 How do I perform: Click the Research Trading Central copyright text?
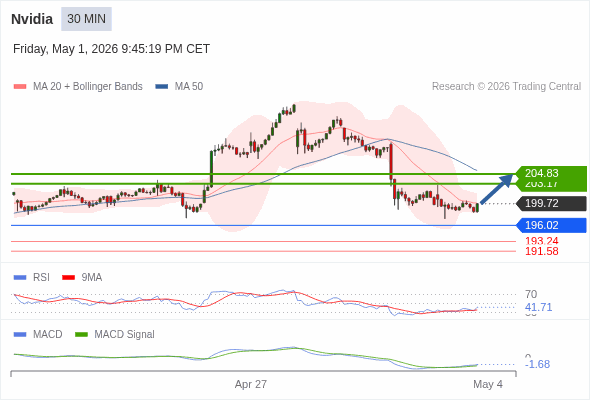point(506,87)
